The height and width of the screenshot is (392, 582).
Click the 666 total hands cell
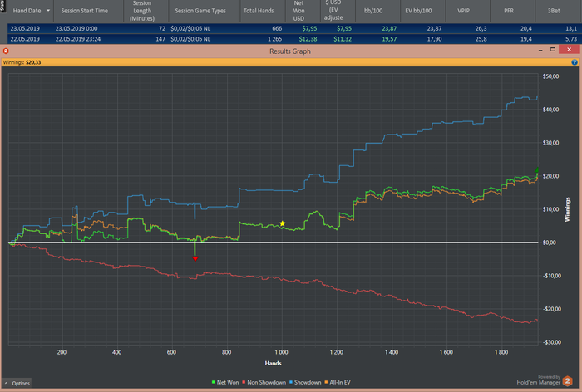277,28
